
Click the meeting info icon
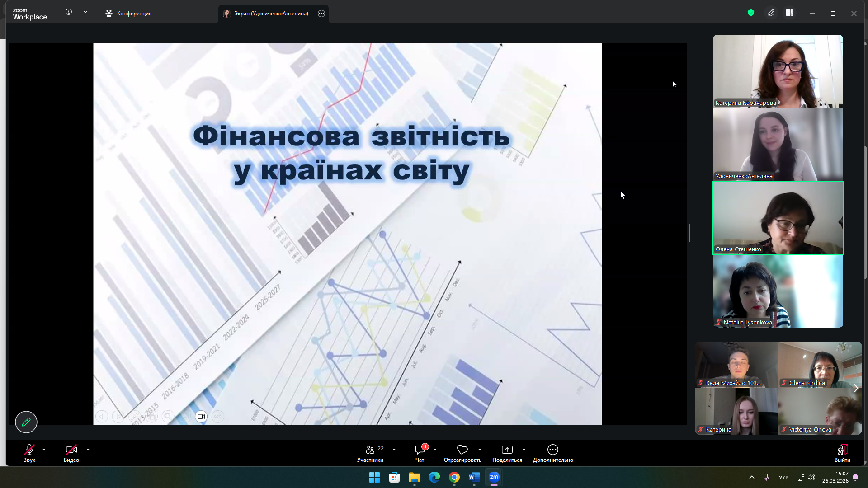[69, 12]
